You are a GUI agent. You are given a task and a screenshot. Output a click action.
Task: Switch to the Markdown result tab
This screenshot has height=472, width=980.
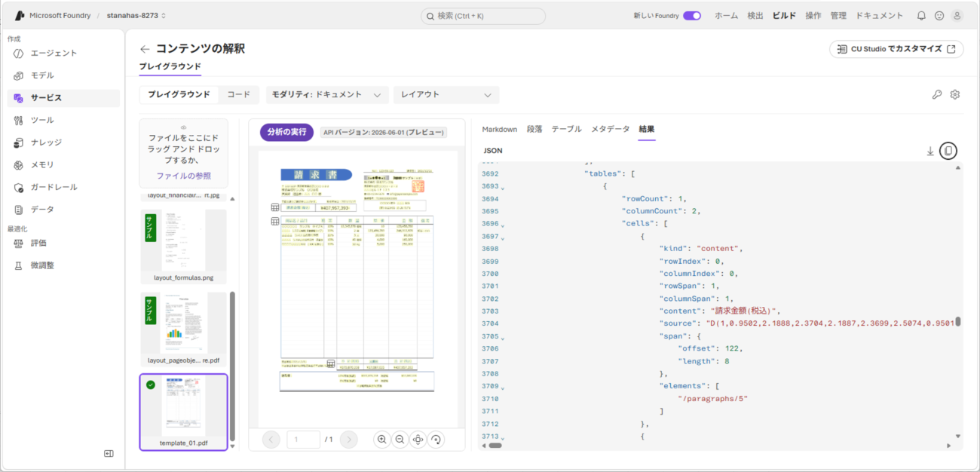pos(500,129)
